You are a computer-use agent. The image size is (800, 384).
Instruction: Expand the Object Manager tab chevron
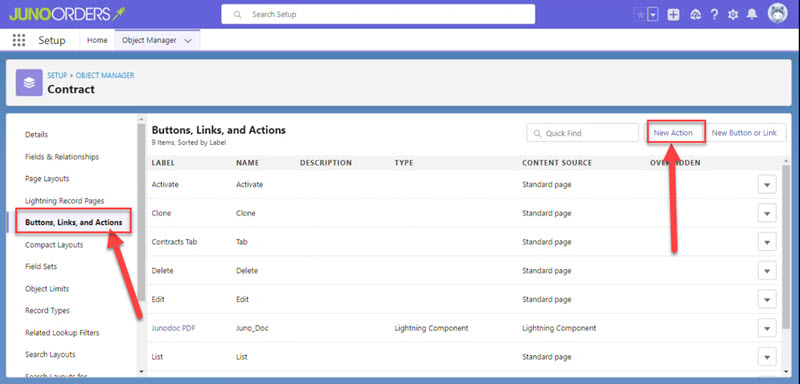[188, 41]
